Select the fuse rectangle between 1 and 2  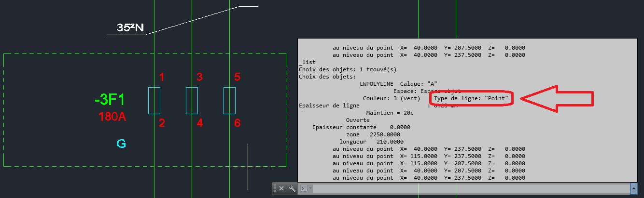154,101
